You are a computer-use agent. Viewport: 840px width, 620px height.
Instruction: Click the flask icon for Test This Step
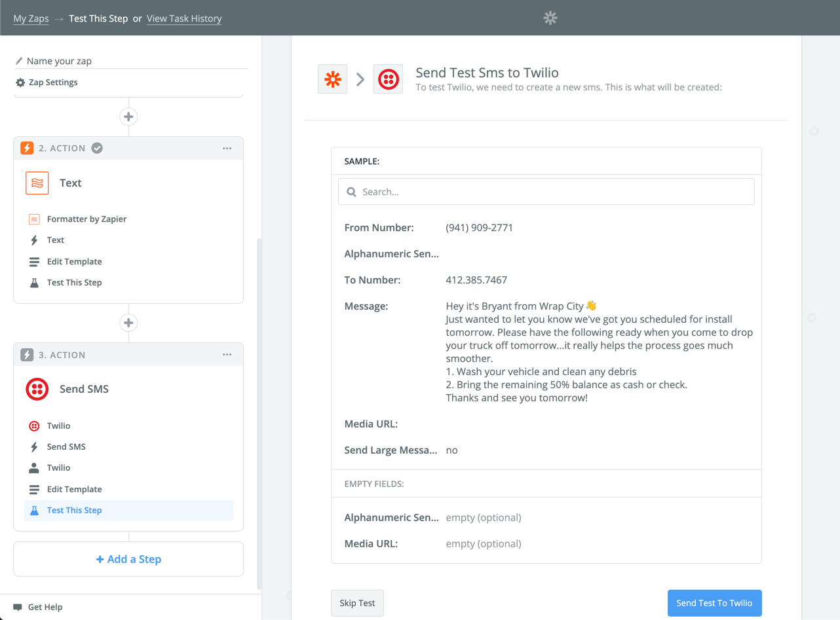tap(35, 510)
